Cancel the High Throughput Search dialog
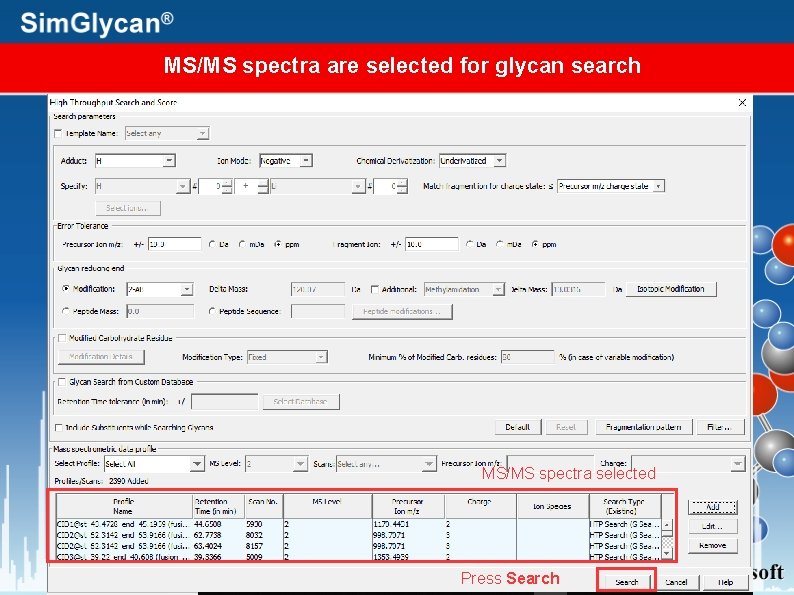 tap(676, 582)
